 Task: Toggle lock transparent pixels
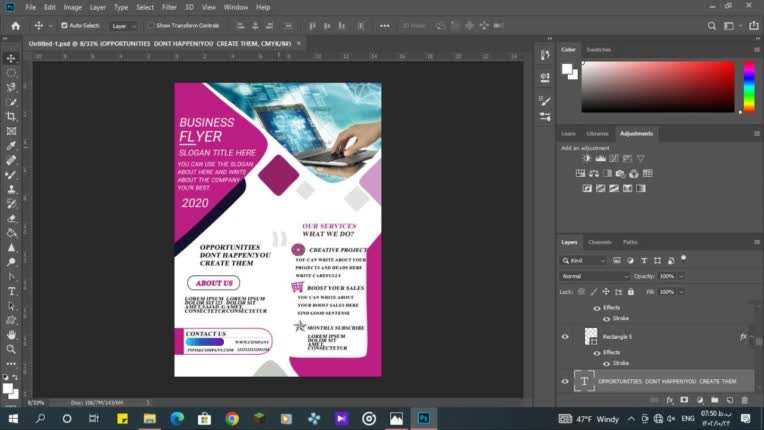(x=581, y=292)
